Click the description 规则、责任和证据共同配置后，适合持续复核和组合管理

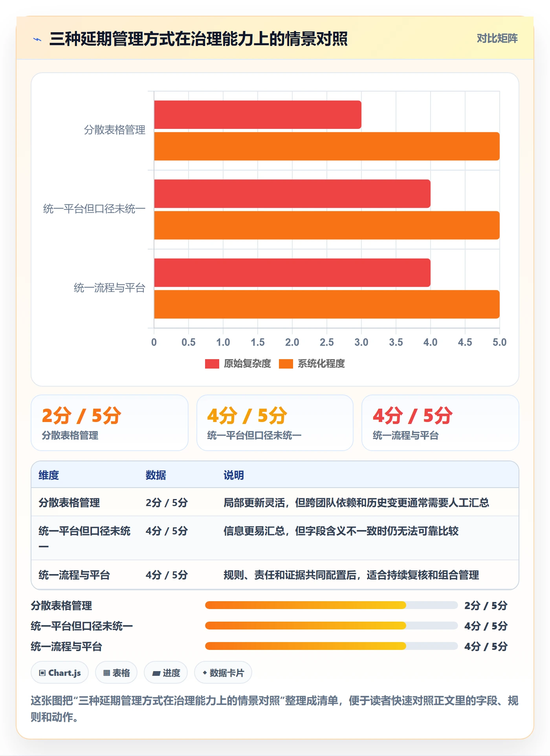pos(351,575)
